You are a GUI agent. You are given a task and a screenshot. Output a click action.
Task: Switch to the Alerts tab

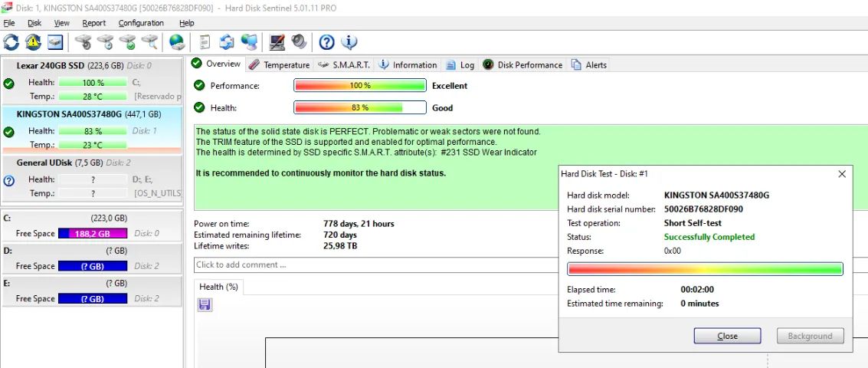(589, 65)
